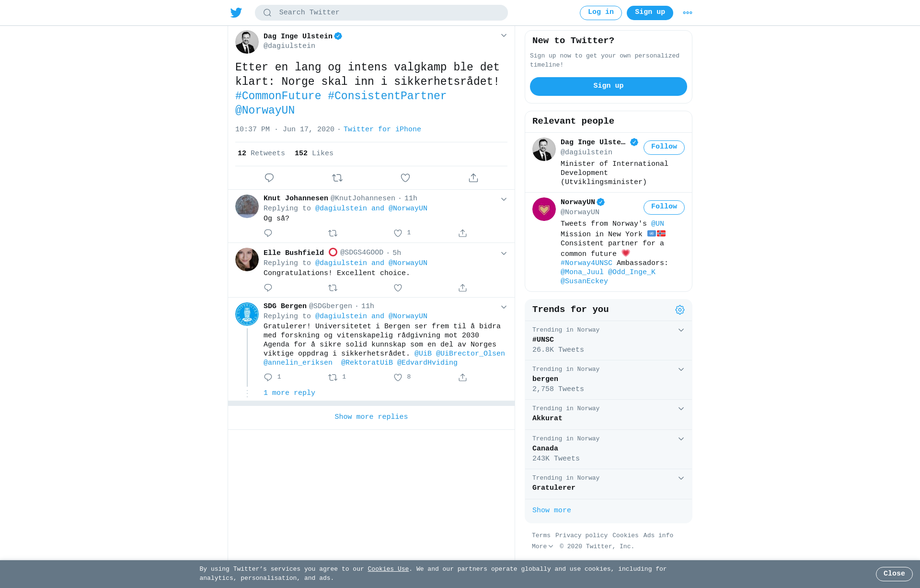Follow Dag Inge Ulstein in Relevant people
Viewport: 920px width, 588px height.
pos(664,148)
